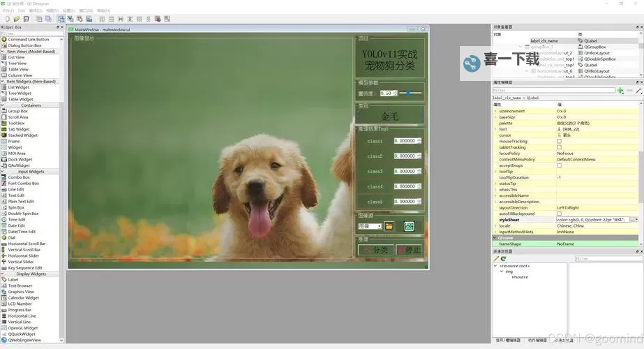Enable the mouseTracking checkbox
The width and height of the screenshot is (644, 349).
pyautogui.click(x=559, y=141)
